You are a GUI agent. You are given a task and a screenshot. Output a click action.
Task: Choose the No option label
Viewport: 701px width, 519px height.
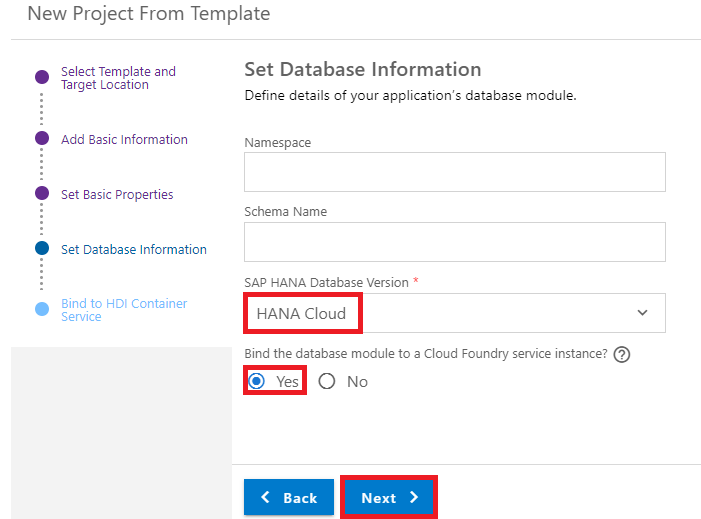click(357, 382)
